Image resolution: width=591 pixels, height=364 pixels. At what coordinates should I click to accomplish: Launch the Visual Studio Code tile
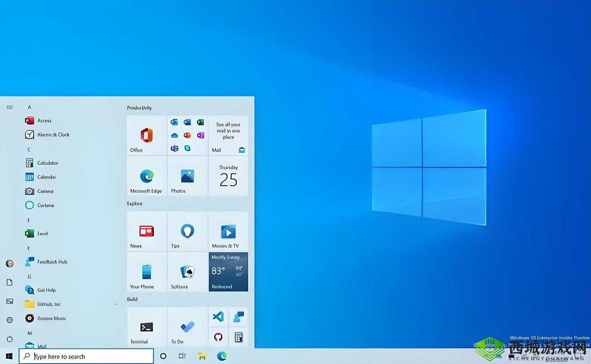coord(218,317)
